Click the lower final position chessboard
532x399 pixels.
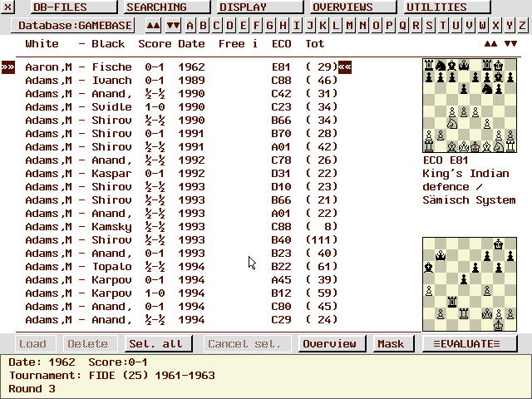click(x=470, y=284)
